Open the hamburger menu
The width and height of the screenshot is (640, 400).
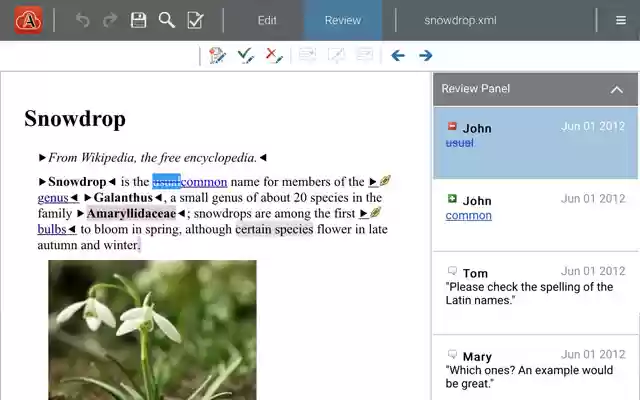621,20
